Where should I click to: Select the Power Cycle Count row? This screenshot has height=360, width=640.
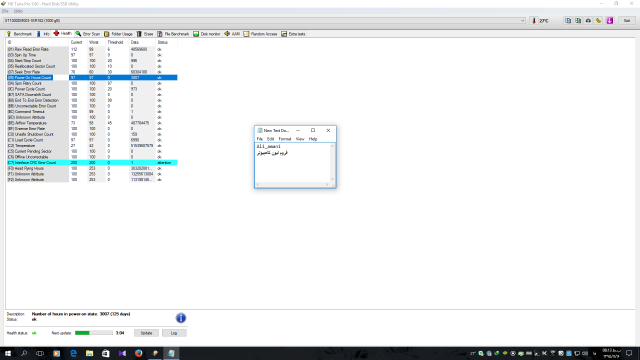pos(92,89)
